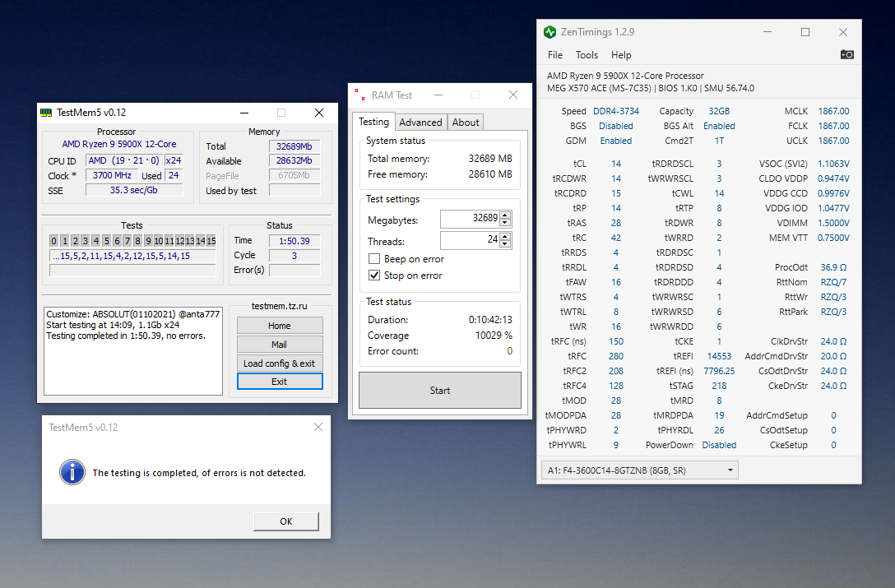Image resolution: width=895 pixels, height=588 pixels.
Task: Minimize the ZenTimings window
Action: click(x=767, y=32)
